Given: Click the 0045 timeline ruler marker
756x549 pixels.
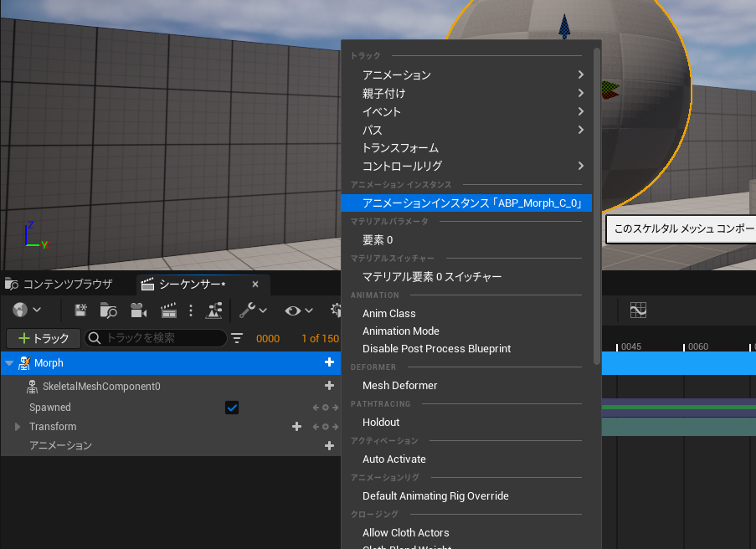Looking at the screenshot, I should click(630, 346).
